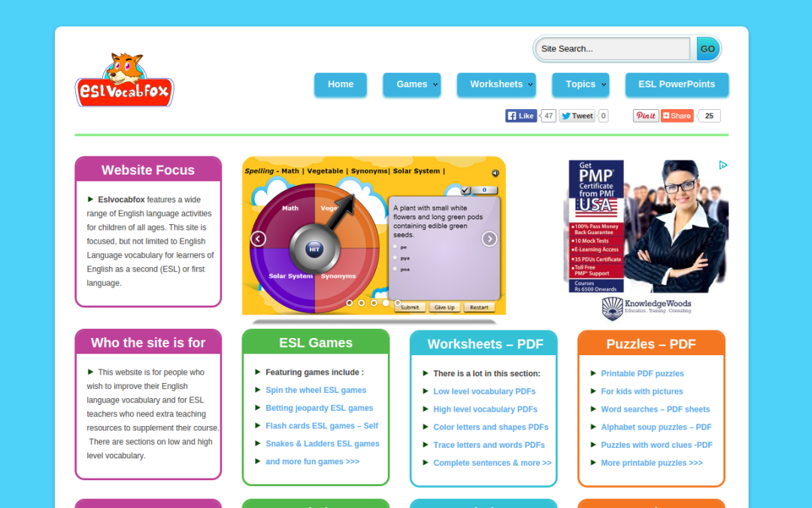
Task: Click the ESLVocabFox fox logo
Action: [124, 80]
